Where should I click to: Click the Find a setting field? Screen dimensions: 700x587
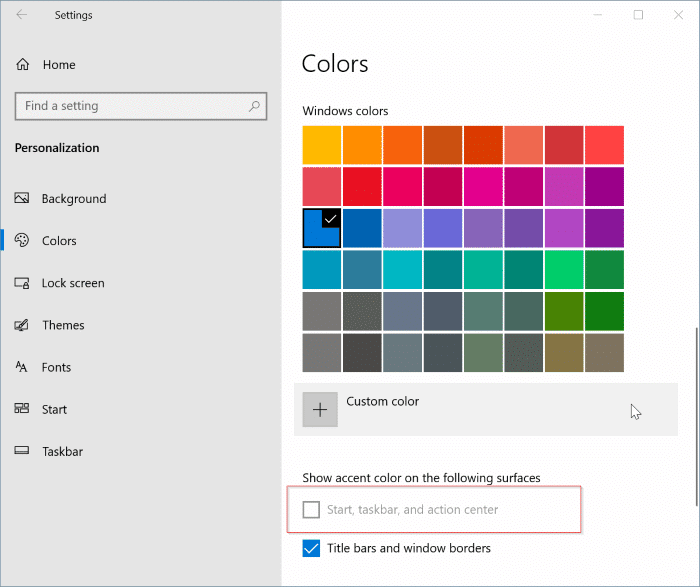tap(130, 106)
